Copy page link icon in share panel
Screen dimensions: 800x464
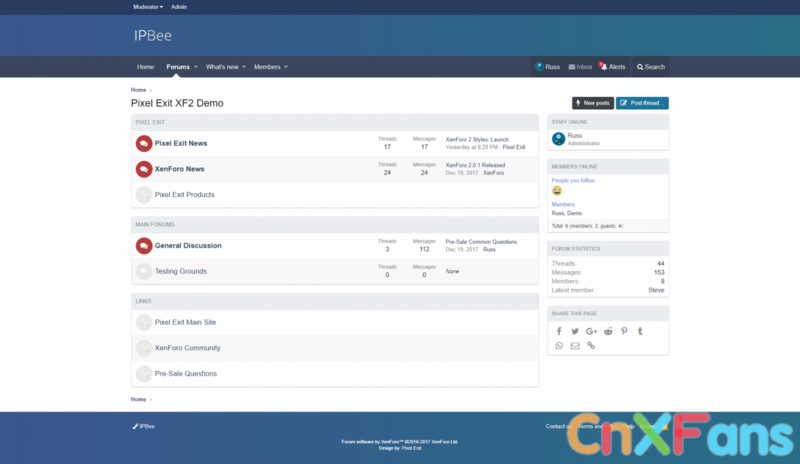pyautogui.click(x=591, y=346)
